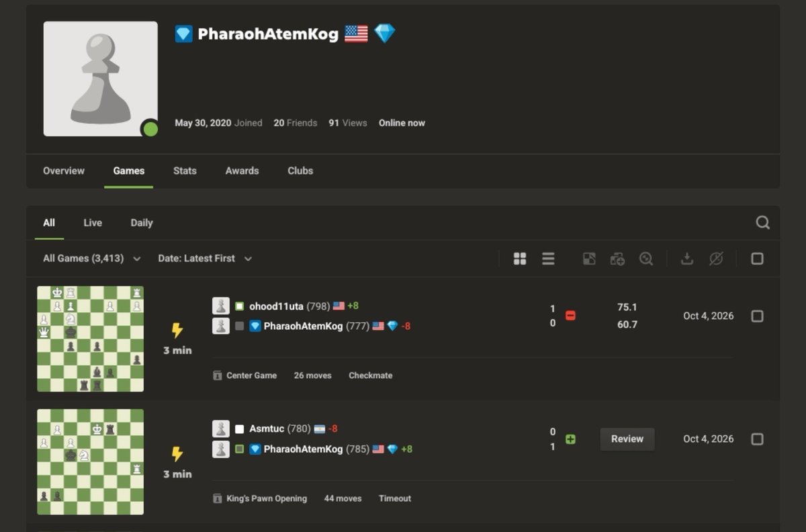Image resolution: width=806 pixels, height=532 pixels.
Task: Open the King's Pawn Opening link
Action: (x=267, y=498)
